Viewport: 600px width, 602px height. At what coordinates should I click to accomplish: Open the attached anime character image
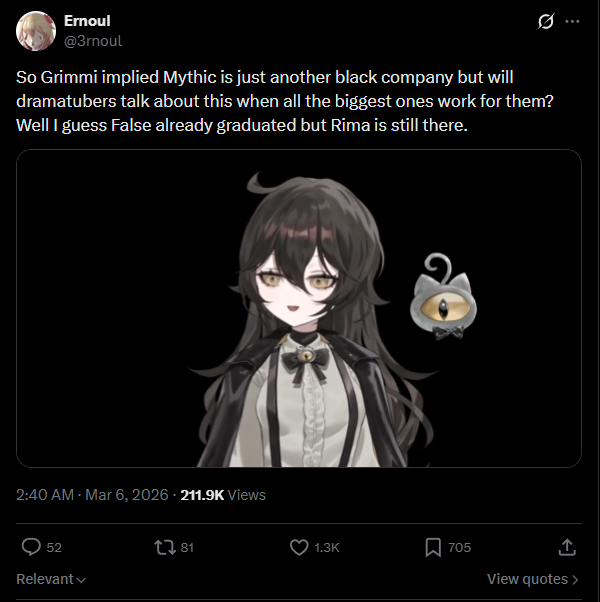click(x=299, y=308)
